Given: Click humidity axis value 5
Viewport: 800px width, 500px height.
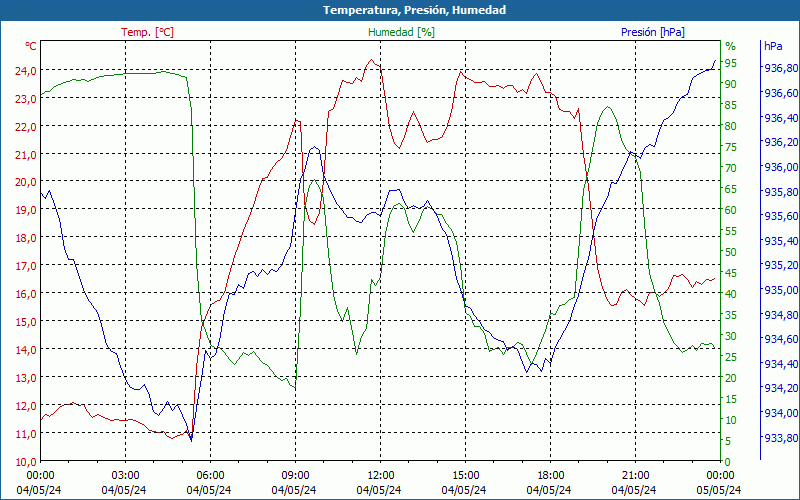Looking at the screenshot, I should [x=728, y=441].
